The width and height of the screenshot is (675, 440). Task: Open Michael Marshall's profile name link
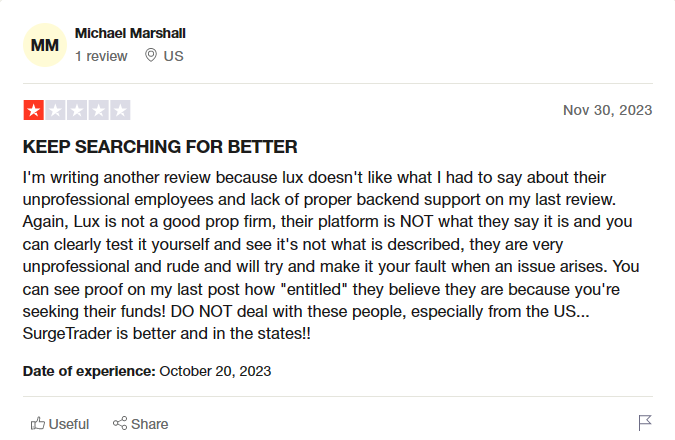(130, 33)
